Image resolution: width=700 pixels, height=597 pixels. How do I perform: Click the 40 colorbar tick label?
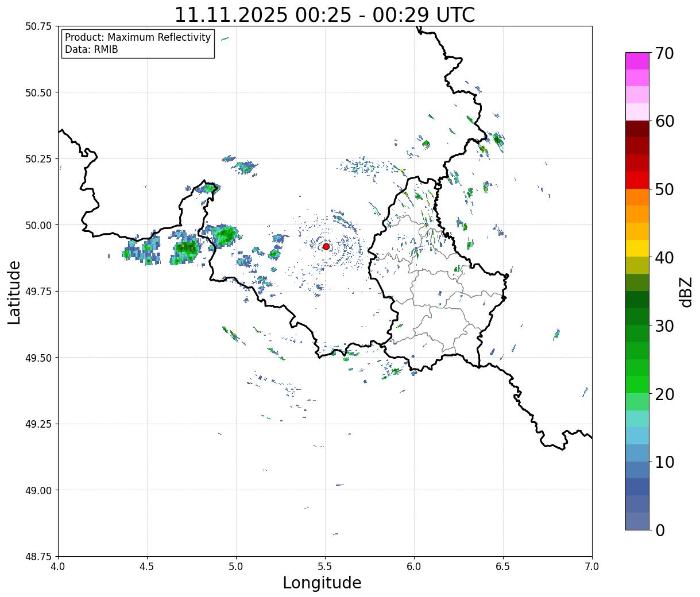[664, 258]
